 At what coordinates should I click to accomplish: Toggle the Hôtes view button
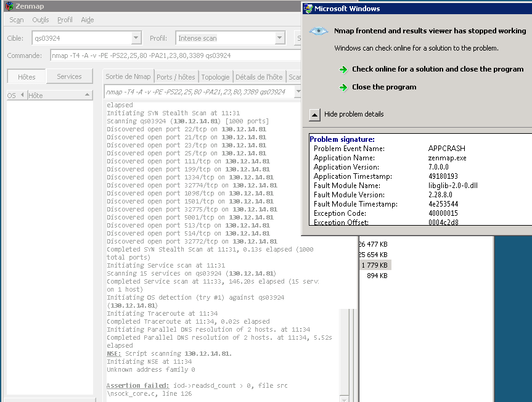click(27, 77)
